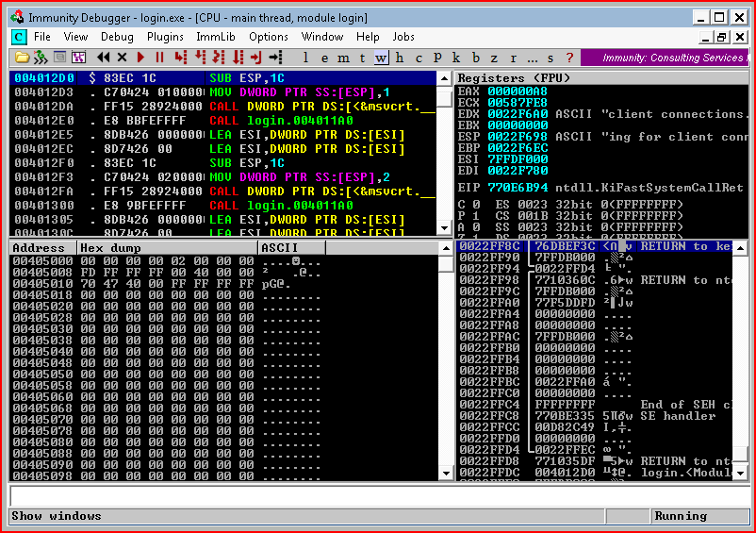Show Windows with 'w' button
Viewport: 756px width, 533px height.
coord(381,58)
